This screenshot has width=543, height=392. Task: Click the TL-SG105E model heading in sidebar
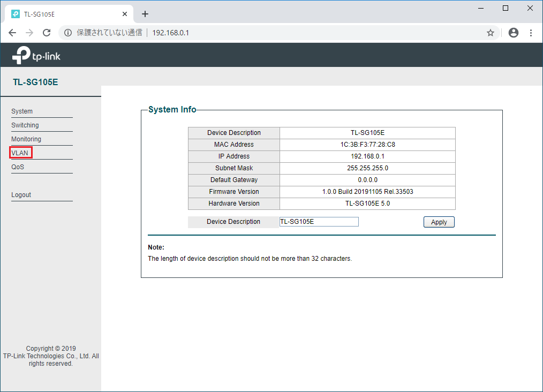[x=35, y=82]
